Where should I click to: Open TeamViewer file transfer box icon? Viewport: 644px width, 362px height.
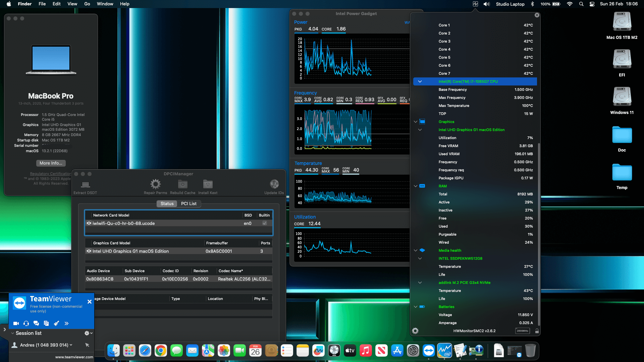tap(46, 323)
